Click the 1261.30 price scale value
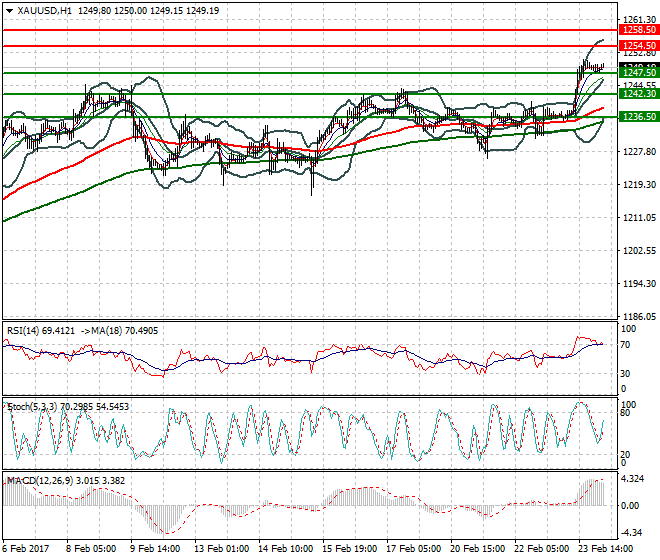Image resolution: width=660 pixels, height=560 pixels. (639, 20)
